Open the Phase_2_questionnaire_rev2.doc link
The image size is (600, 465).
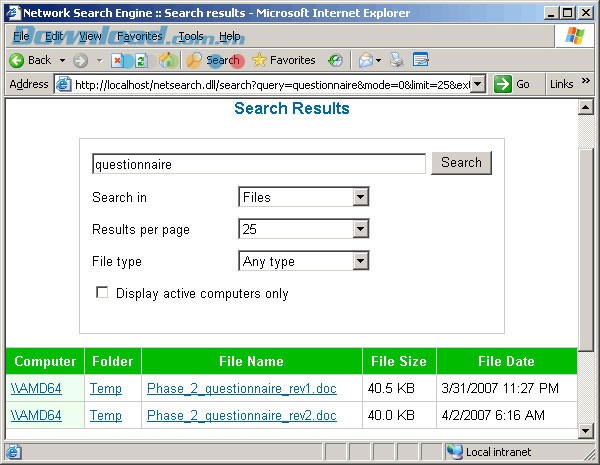click(x=242, y=415)
